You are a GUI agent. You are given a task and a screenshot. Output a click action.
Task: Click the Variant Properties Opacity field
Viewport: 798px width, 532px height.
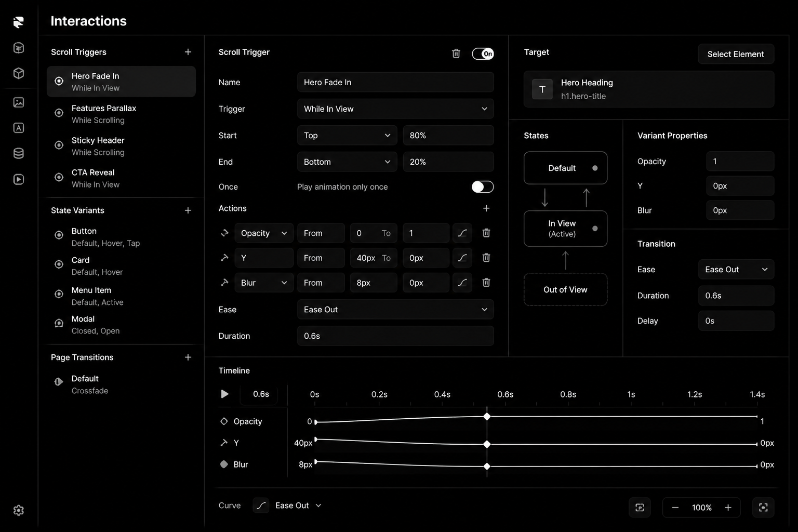[x=740, y=161]
